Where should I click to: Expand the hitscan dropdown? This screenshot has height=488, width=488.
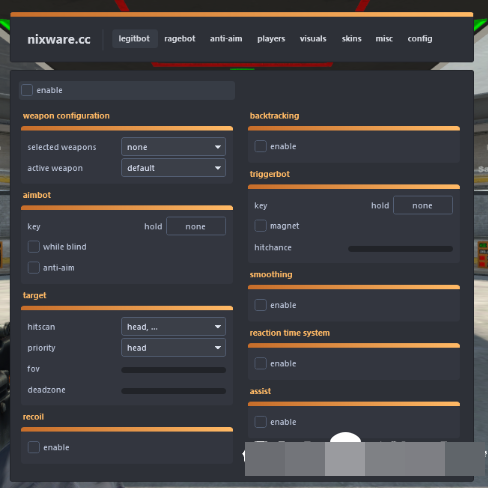coord(173,327)
